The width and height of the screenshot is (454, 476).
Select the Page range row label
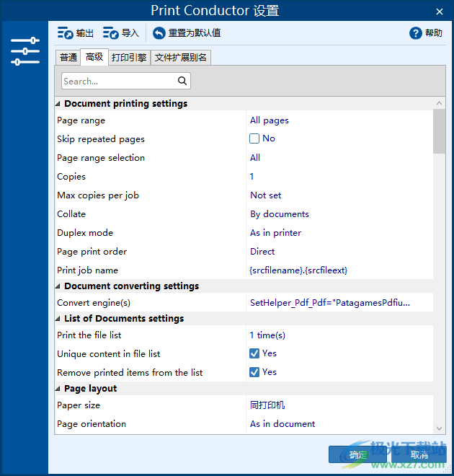pyautogui.click(x=81, y=120)
